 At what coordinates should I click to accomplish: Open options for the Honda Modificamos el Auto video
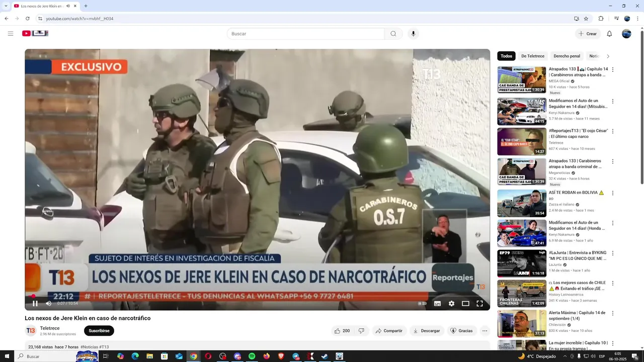click(613, 223)
